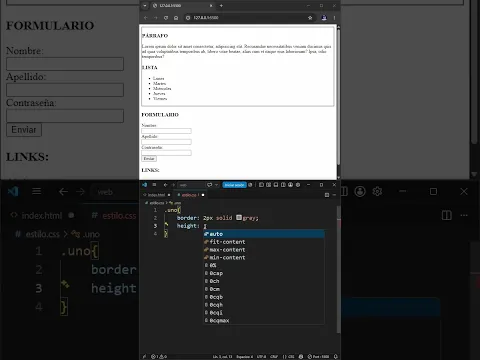
Task: Open the VS Code hamburger menu
Action: [x=154, y=185]
